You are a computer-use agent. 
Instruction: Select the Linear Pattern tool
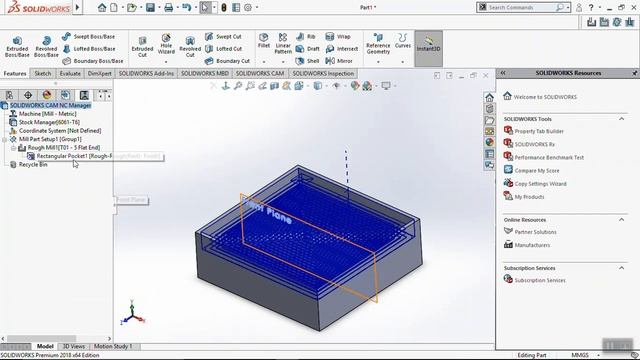click(x=283, y=44)
